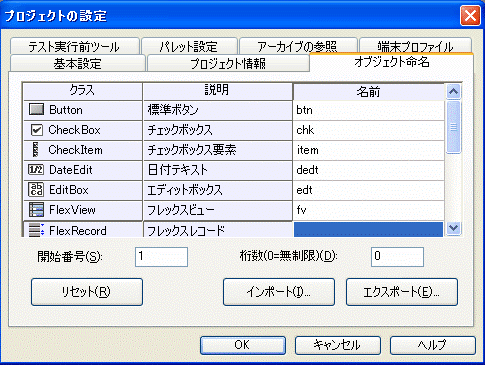Click the リセット(R) button
Screen dimensions: 485x365
pyautogui.click(x=87, y=292)
